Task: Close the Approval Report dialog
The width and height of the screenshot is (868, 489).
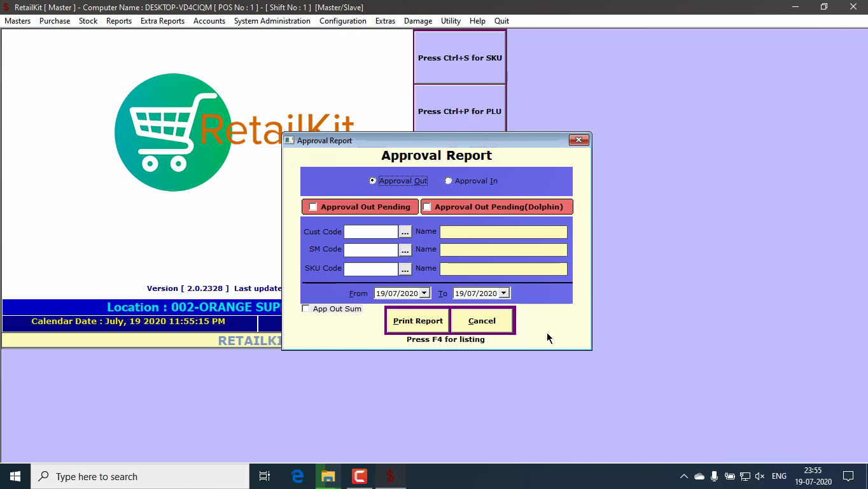Action: [x=578, y=140]
